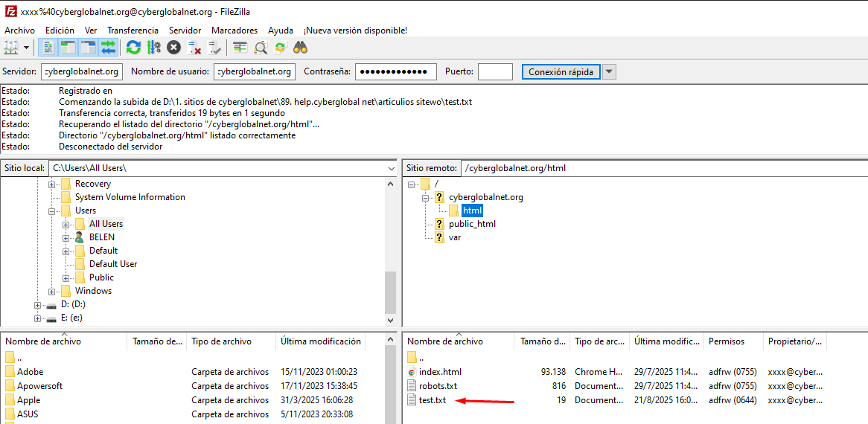Select test.txt in remote file list
Image resolution: width=868 pixels, height=424 pixels.
[433, 399]
